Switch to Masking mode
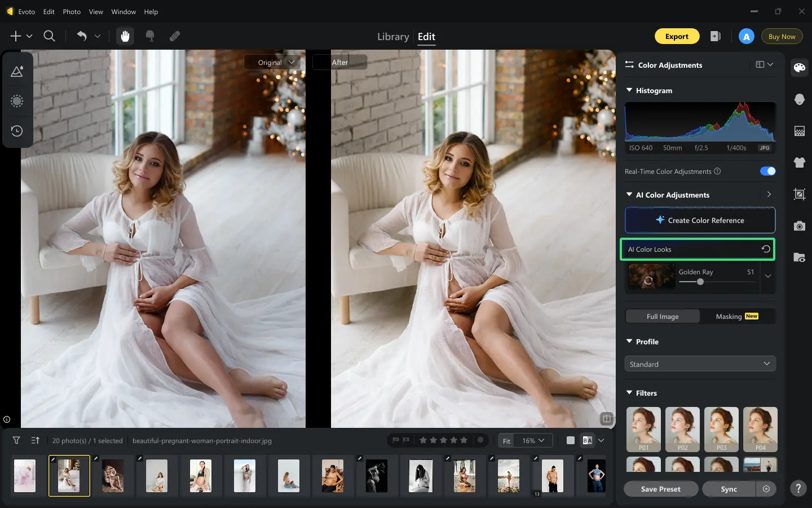The width and height of the screenshot is (812, 508). tap(737, 316)
